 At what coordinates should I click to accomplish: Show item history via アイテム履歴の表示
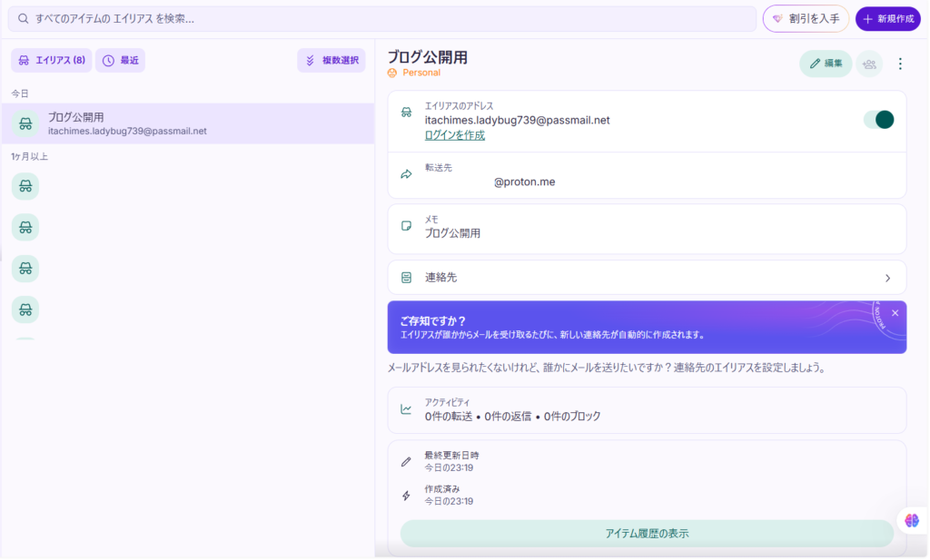(x=647, y=535)
